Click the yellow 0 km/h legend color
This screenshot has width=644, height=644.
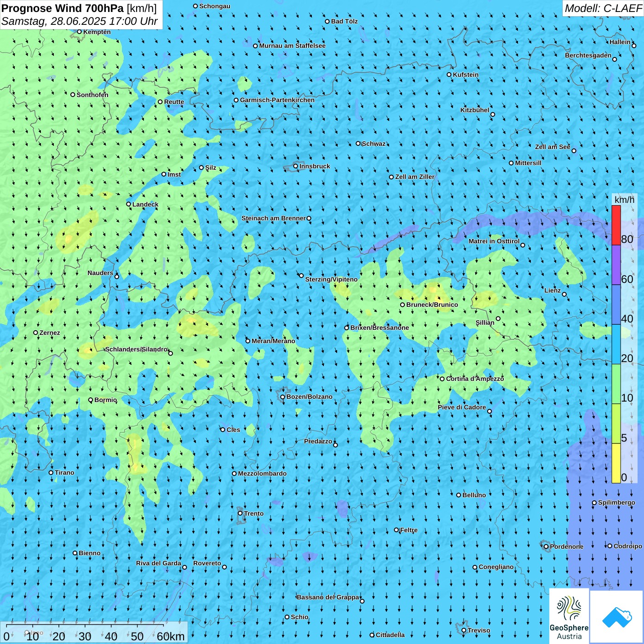coord(616,463)
